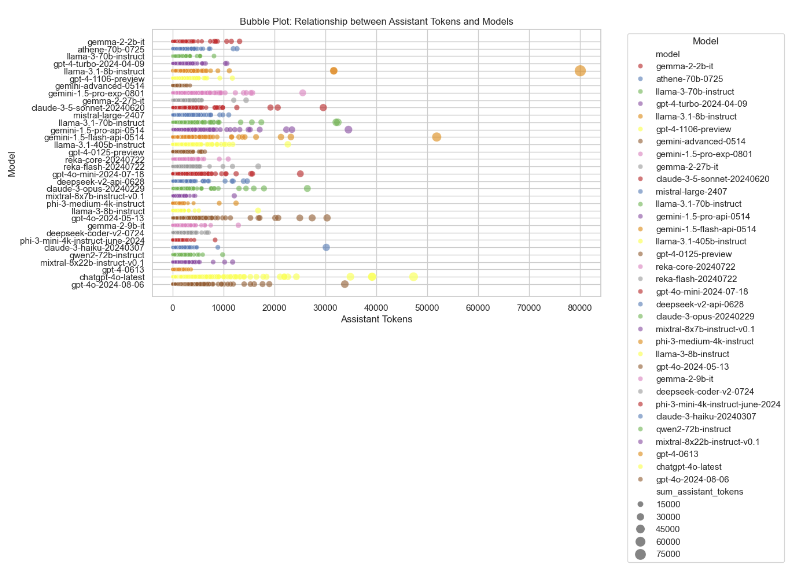Select 'llama-3.1-70b-instruct' on the y-axis
804x576 pixels.
pos(102,123)
